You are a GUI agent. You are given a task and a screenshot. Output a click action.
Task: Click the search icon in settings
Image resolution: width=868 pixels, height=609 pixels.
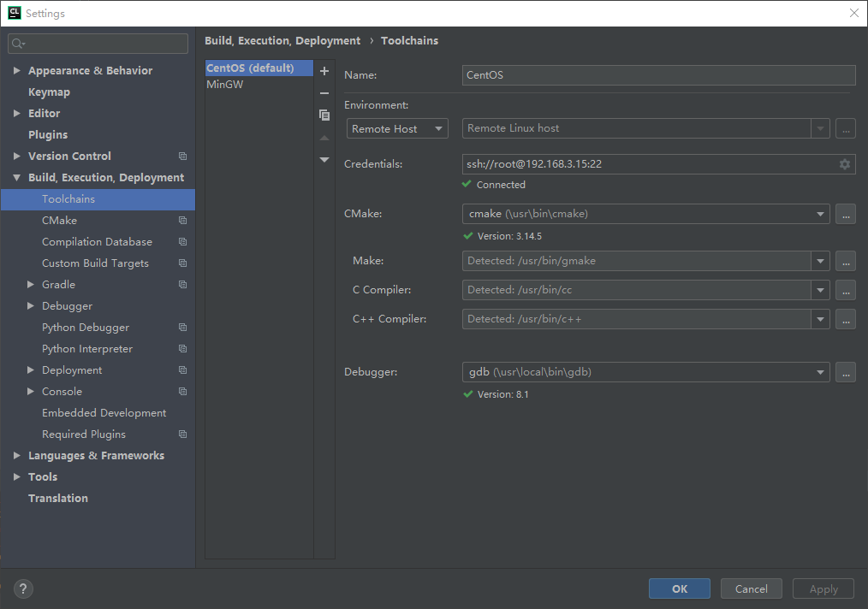(18, 44)
